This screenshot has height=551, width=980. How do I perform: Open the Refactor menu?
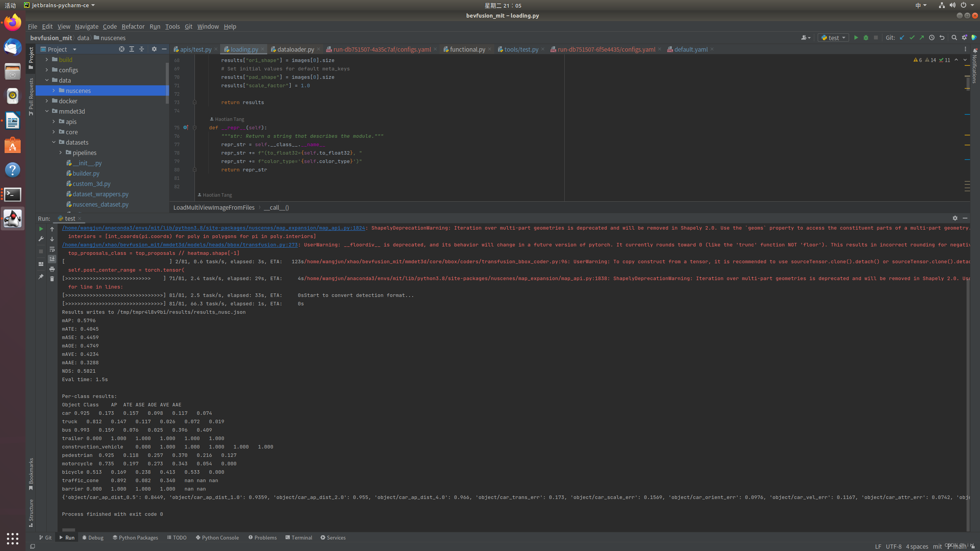click(x=133, y=26)
